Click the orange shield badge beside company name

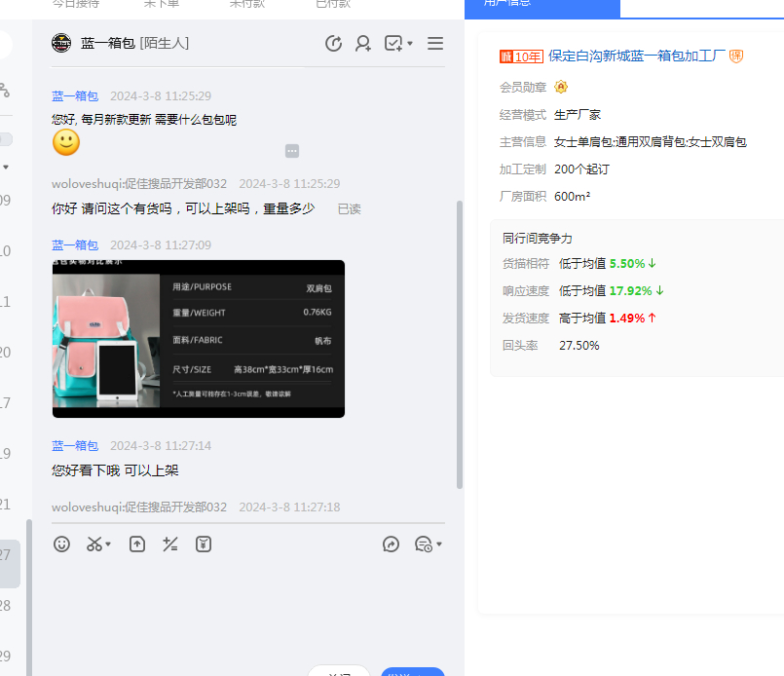pos(736,56)
